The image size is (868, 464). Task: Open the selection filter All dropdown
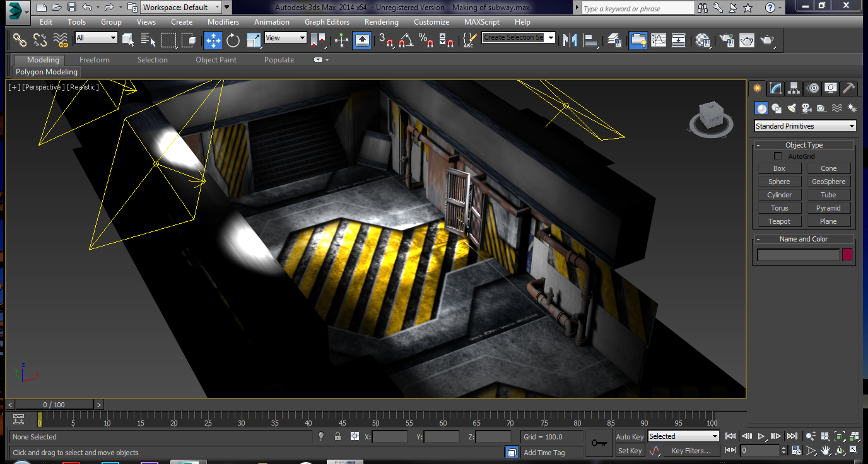click(x=97, y=38)
